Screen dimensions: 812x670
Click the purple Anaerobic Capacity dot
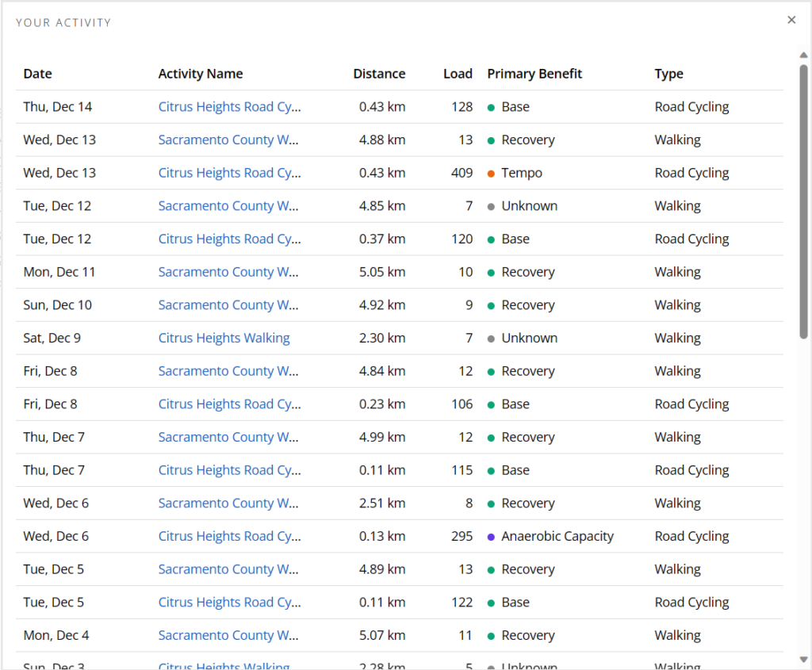490,536
